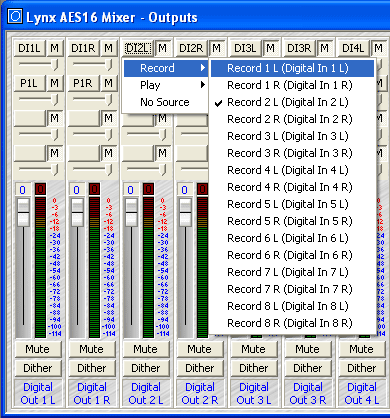Select Record 4 L (Digital In 4 L)

(x=292, y=170)
